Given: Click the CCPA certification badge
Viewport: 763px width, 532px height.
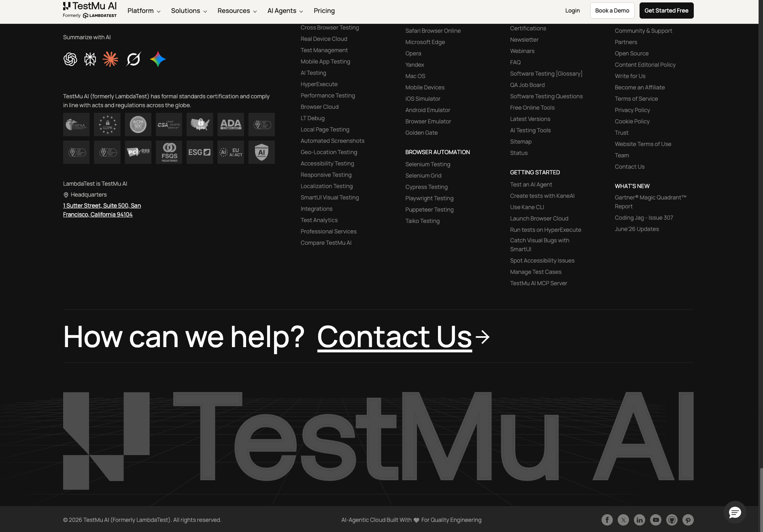Looking at the screenshot, I should [200, 125].
